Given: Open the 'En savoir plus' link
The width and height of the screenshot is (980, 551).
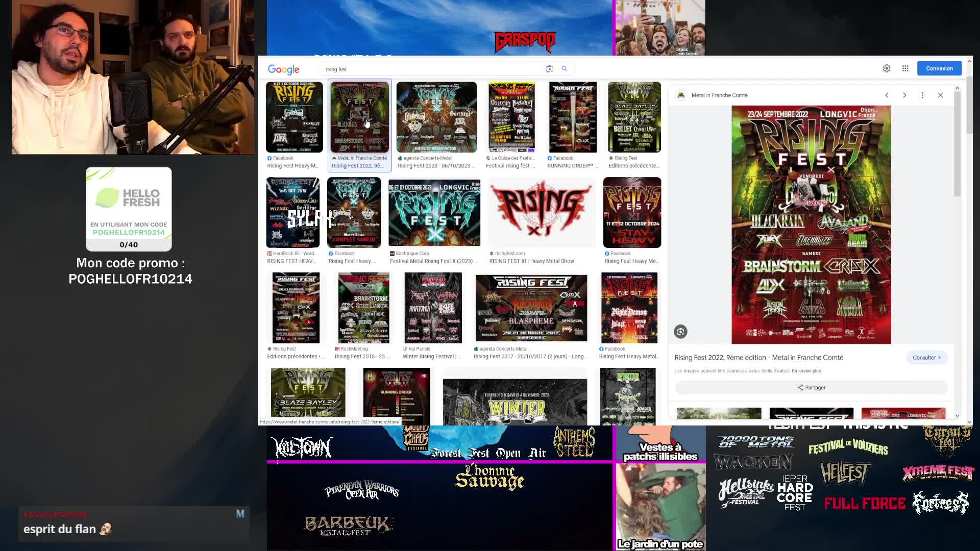Looking at the screenshot, I should pyautogui.click(x=806, y=371).
